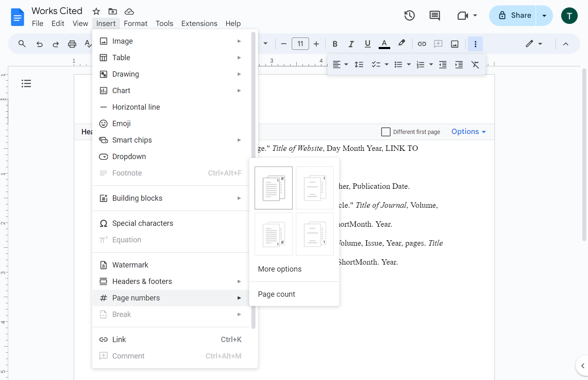This screenshot has height=380, width=588.
Task: Undo the last action
Action: coord(40,44)
